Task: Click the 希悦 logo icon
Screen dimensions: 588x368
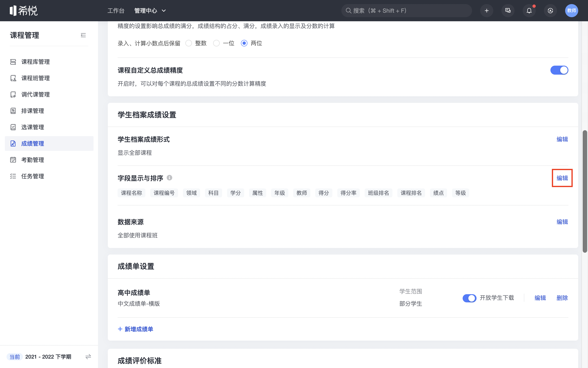Action: (x=23, y=10)
